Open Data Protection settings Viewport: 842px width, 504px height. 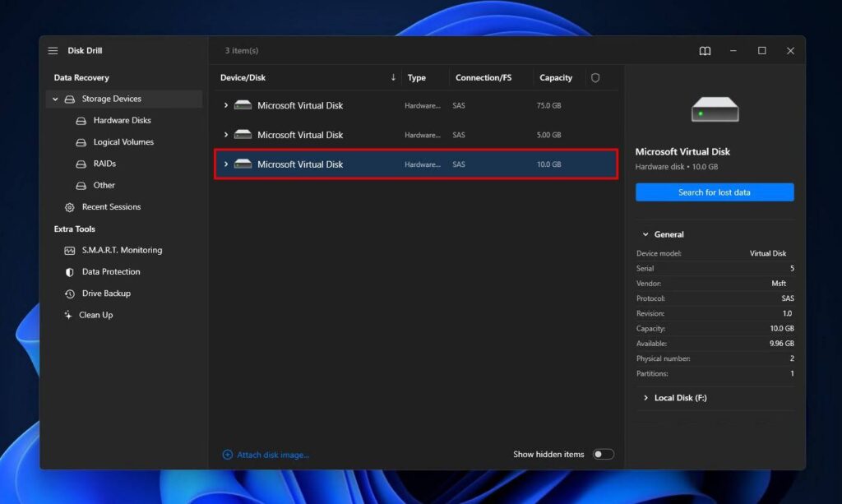pyautogui.click(x=111, y=271)
